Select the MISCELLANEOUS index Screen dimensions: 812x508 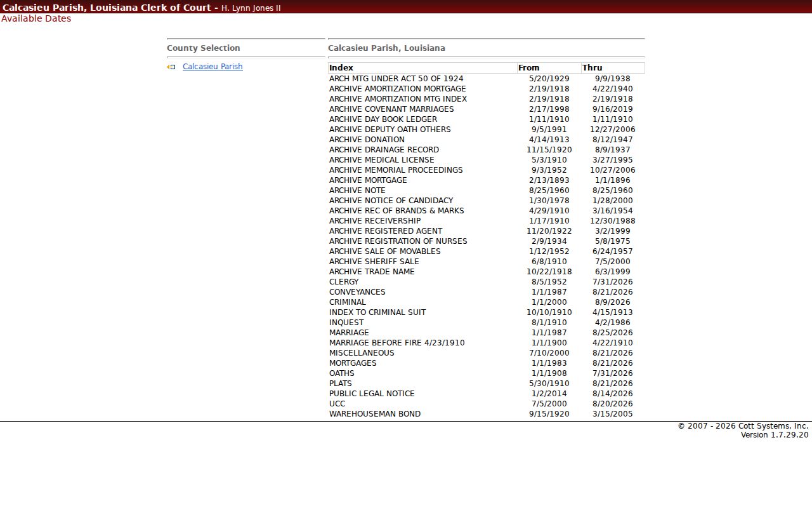[x=362, y=353]
